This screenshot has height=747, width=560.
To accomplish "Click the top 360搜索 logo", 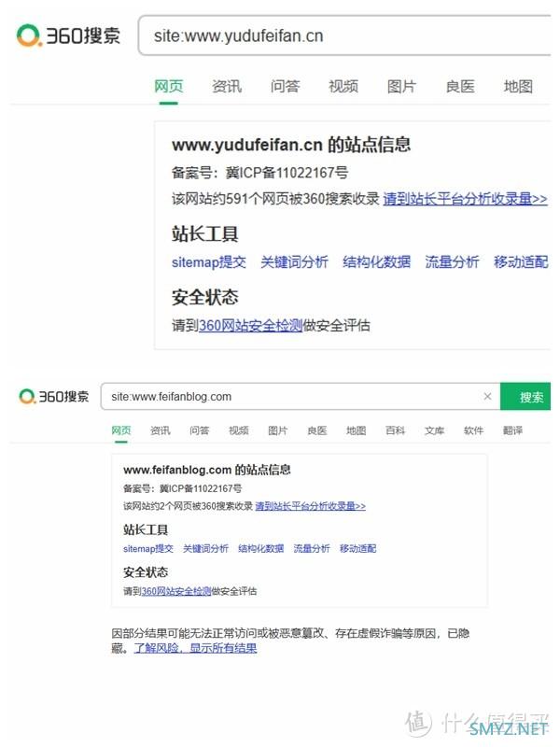I will click(x=68, y=35).
